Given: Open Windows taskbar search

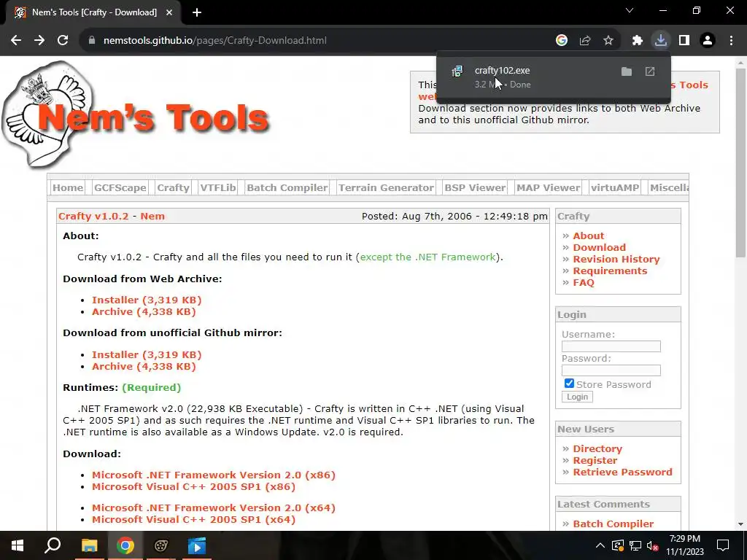Looking at the screenshot, I should (53, 545).
